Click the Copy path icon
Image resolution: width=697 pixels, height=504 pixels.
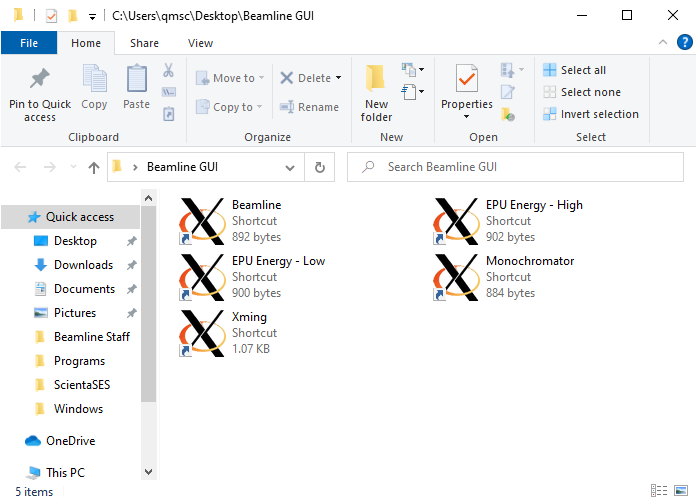[x=168, y=92]
